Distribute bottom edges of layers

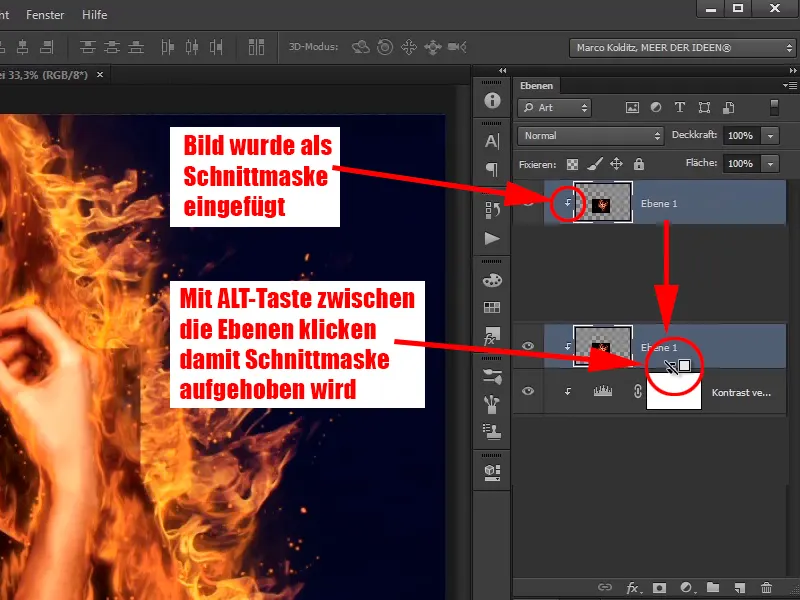point(136,47)
